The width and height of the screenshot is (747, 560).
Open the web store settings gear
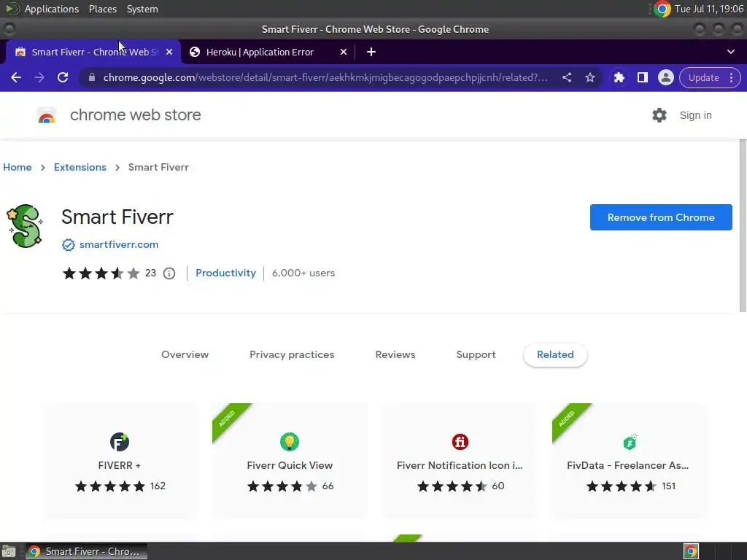(x=659, y=115)
